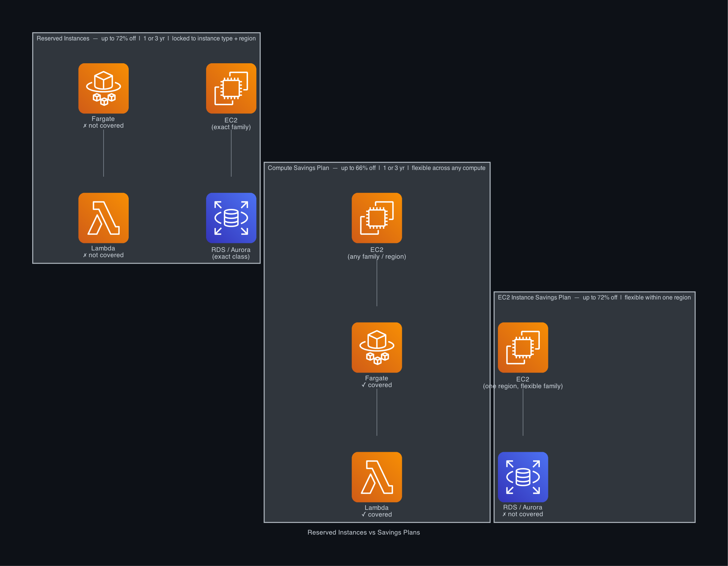
Task: Click the EC2 (exact family) icon
Action: 231,88
